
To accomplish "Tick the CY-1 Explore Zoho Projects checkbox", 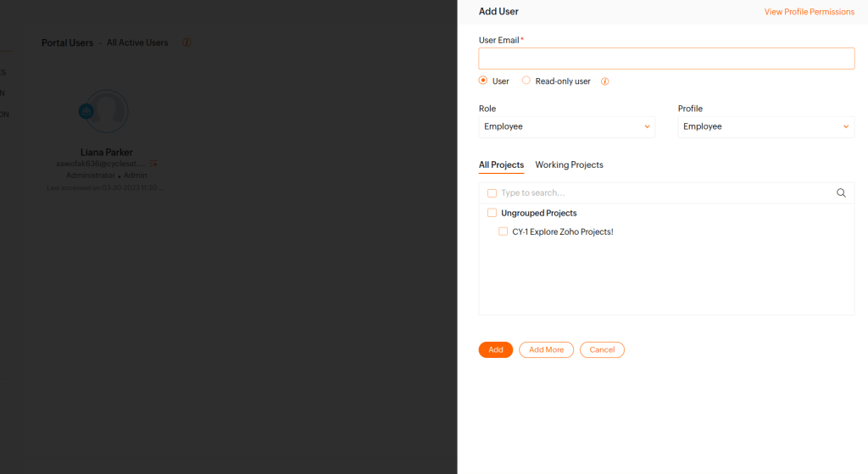I will click(504, 231).
